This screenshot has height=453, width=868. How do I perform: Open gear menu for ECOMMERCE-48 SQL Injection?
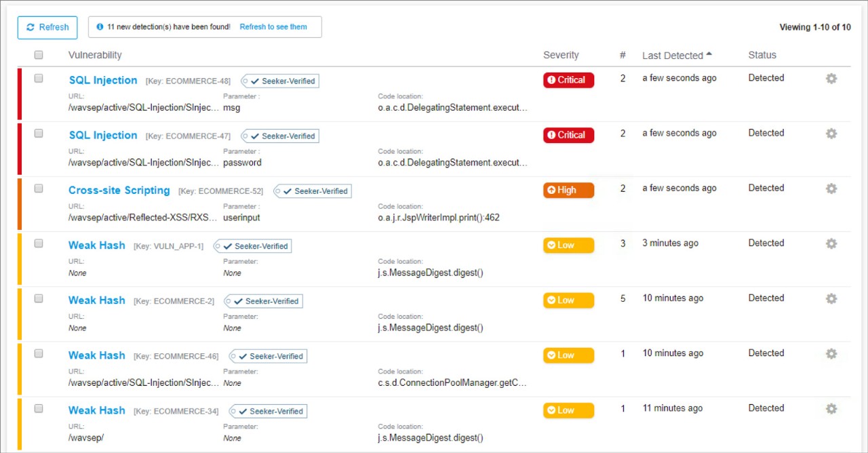831,79
